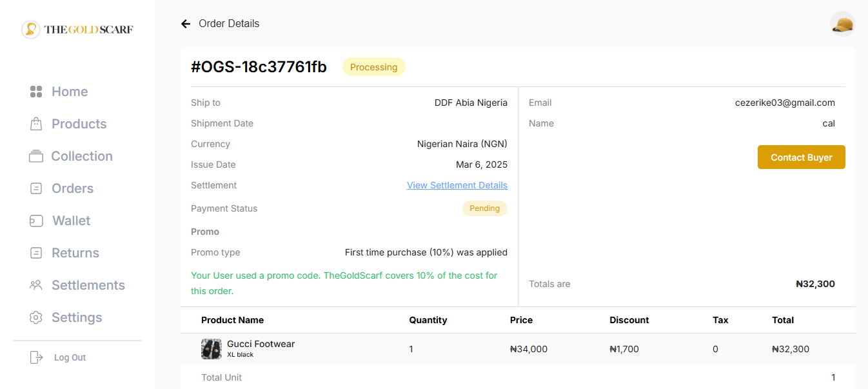This screenshot has width=868, height=389.
Task: Click the Settings gear icon
Action: point(36,317)
